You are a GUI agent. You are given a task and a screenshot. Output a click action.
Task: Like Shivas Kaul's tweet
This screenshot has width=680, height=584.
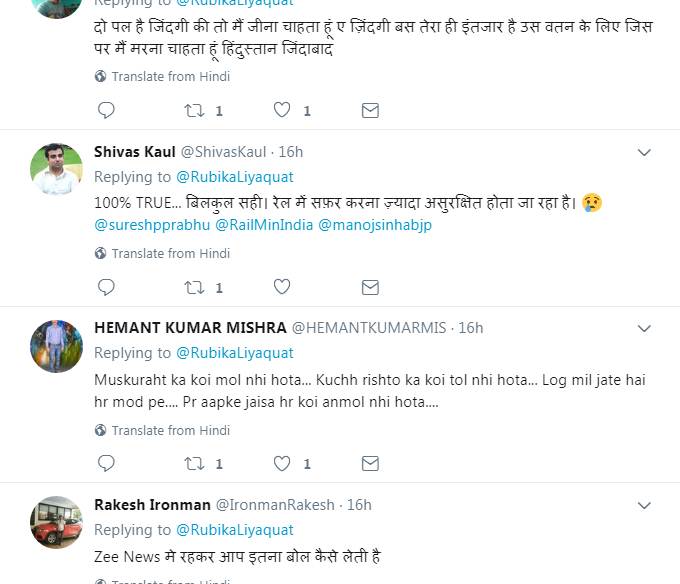point(282,288)
